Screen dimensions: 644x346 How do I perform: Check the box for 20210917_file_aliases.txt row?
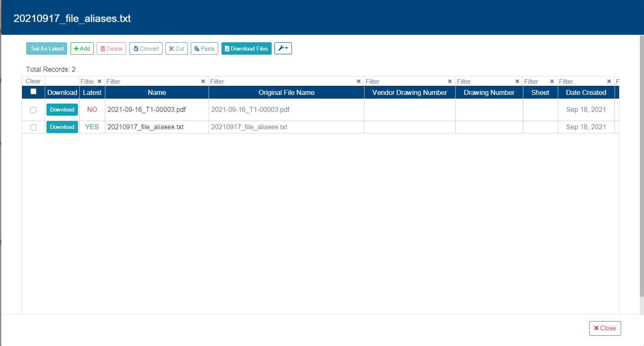click(34, 127)
